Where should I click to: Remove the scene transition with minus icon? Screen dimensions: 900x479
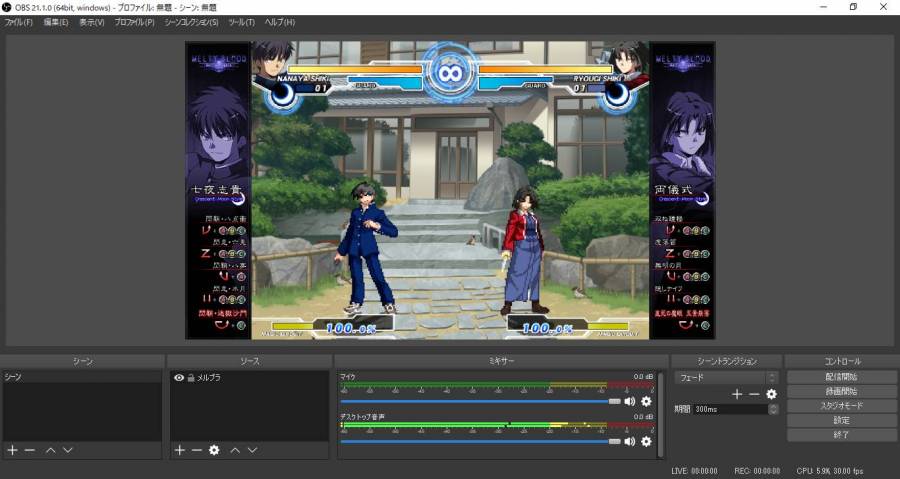pyautogui.click(x=754, y=394)
